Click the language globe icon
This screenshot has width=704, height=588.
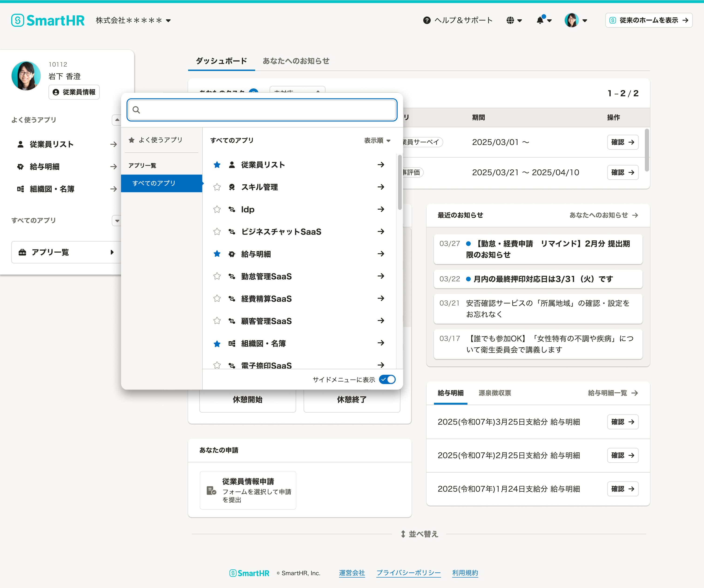(x=510, y=20)
